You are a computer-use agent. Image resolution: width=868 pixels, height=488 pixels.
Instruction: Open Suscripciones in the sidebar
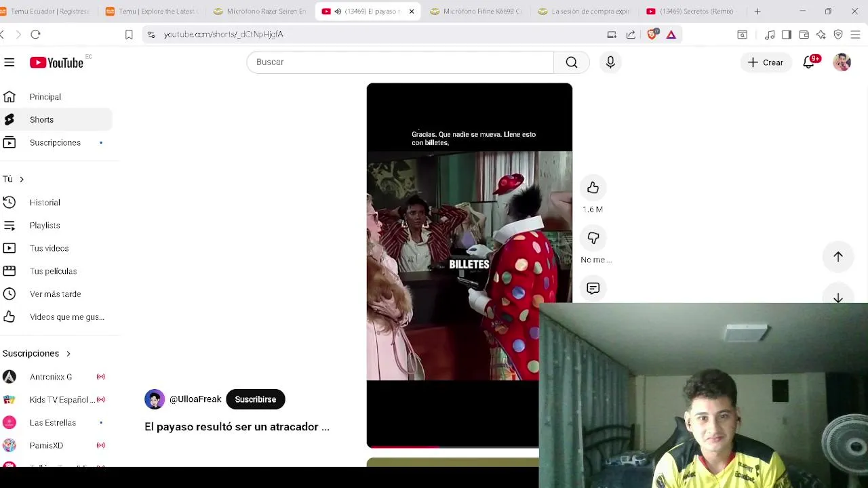pyautogui.click(x=56, y=143)
